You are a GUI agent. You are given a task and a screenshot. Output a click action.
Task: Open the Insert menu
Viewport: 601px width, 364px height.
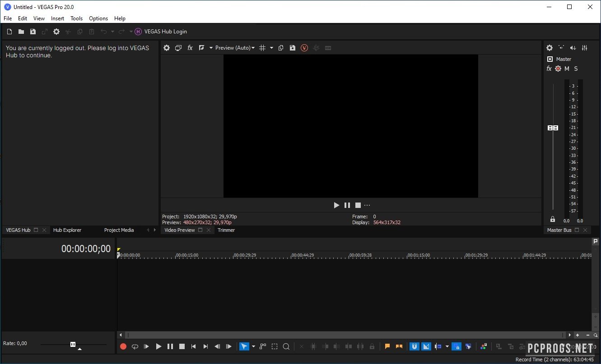click(x=58, y=18)
